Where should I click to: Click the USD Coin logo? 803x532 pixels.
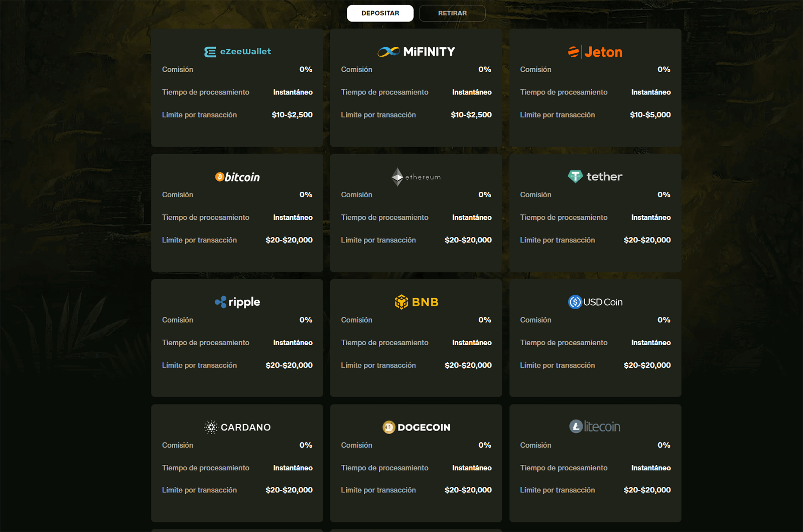pyautogui.click(x=595, y=302)
